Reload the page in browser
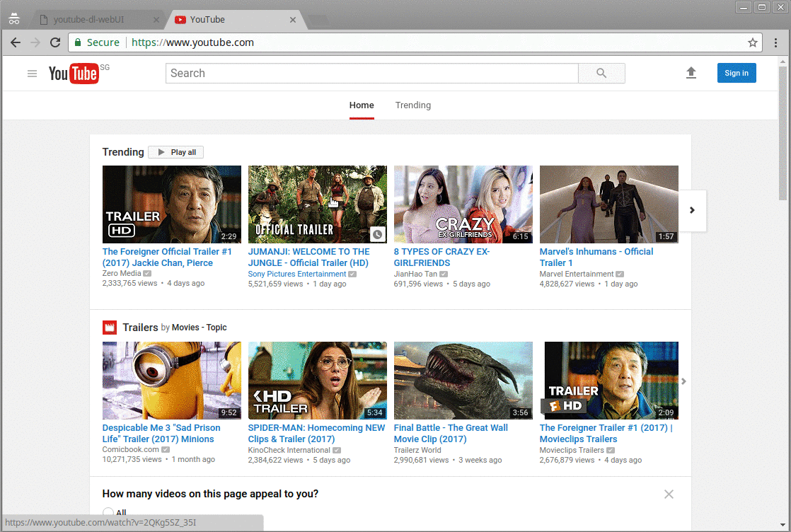This screenshot has height=532, width=791. (x=55, y=42)
